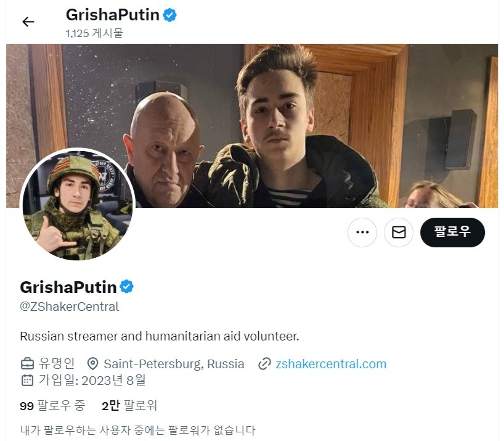Go back using the left arrow
The height and width of the screenshot is (441, 504).
(x=28, y=22)
